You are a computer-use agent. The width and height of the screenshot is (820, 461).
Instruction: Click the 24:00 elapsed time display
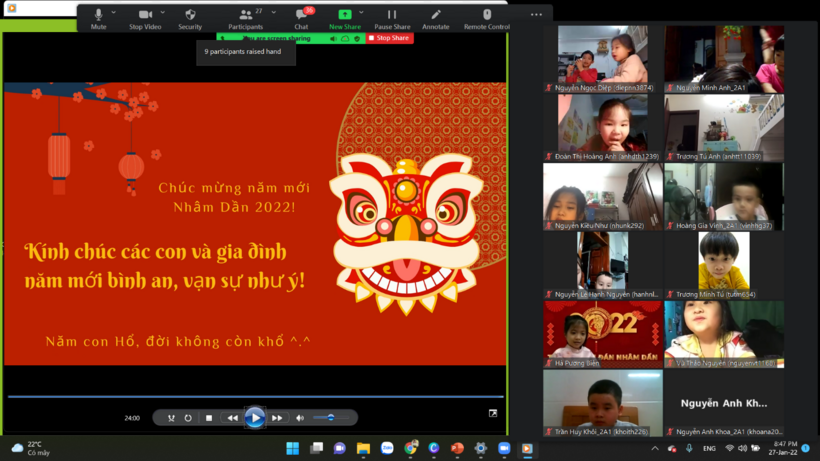pos(132,418)
